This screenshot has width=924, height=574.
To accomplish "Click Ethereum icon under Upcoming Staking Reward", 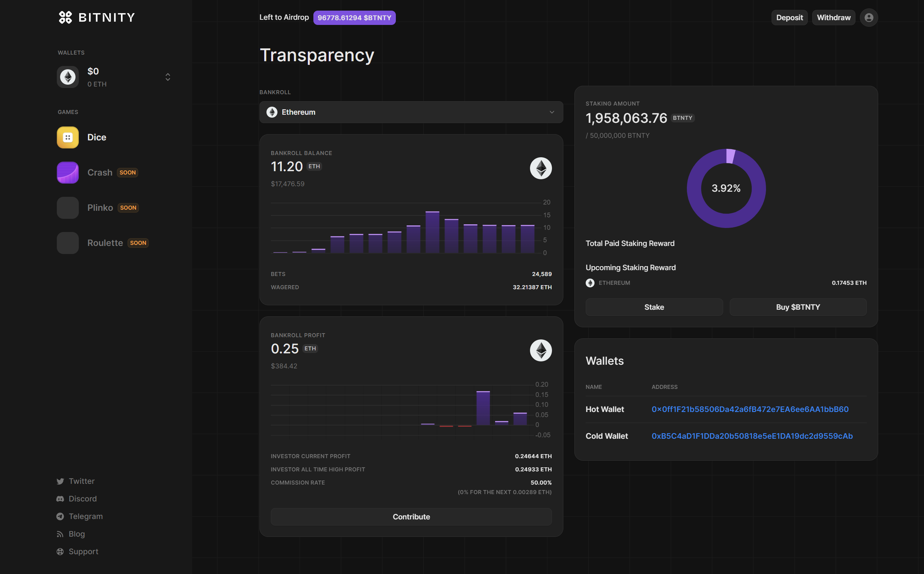I will tap(590, 283).
